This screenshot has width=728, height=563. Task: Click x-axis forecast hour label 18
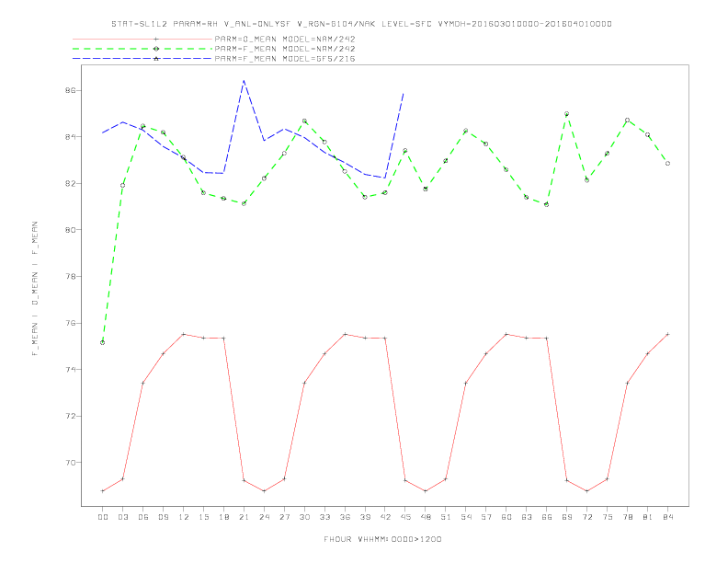pos(223,517)
